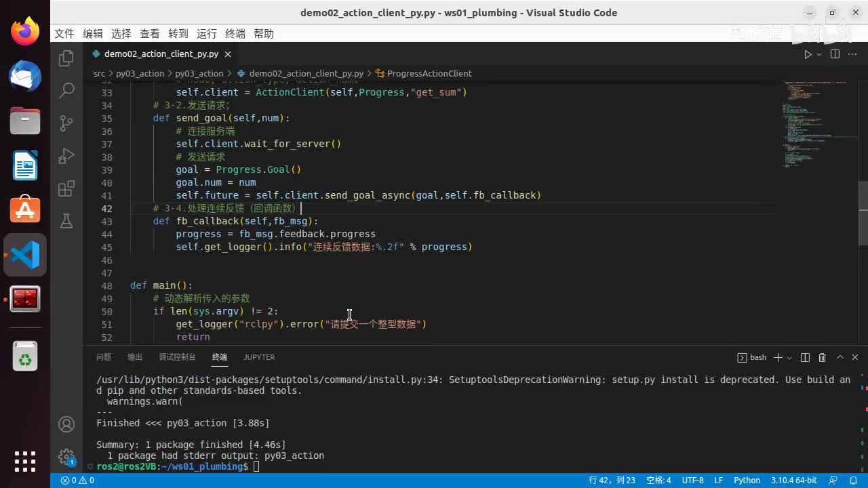This screenshot has height=488, width=868.
Task: Open the Run and Debug view
Action: pyautogui.click(x=66, y=156)
